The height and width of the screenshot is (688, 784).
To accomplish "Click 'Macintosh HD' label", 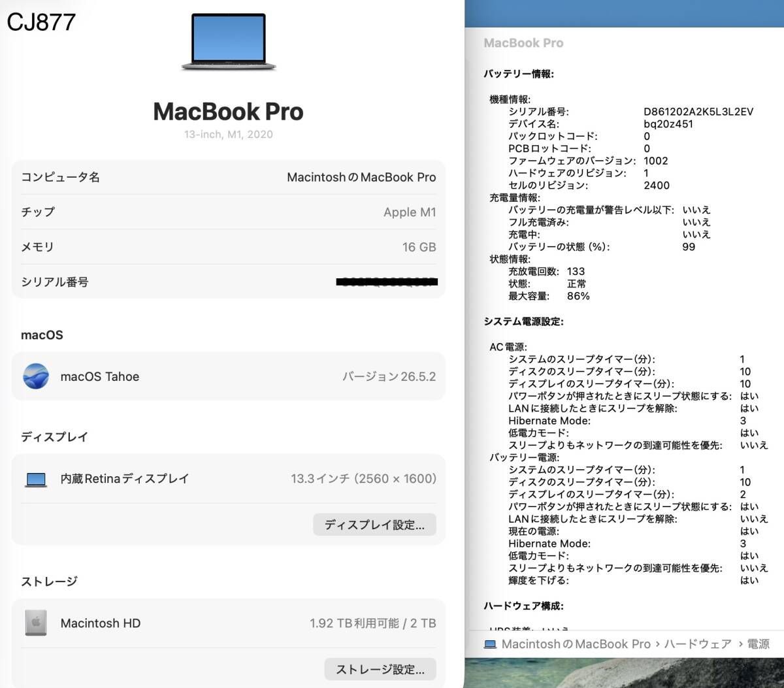I will [100, 623].
